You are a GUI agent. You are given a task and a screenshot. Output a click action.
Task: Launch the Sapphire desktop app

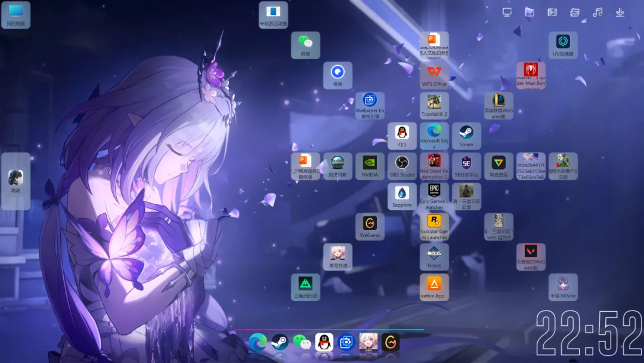[402, 196]
